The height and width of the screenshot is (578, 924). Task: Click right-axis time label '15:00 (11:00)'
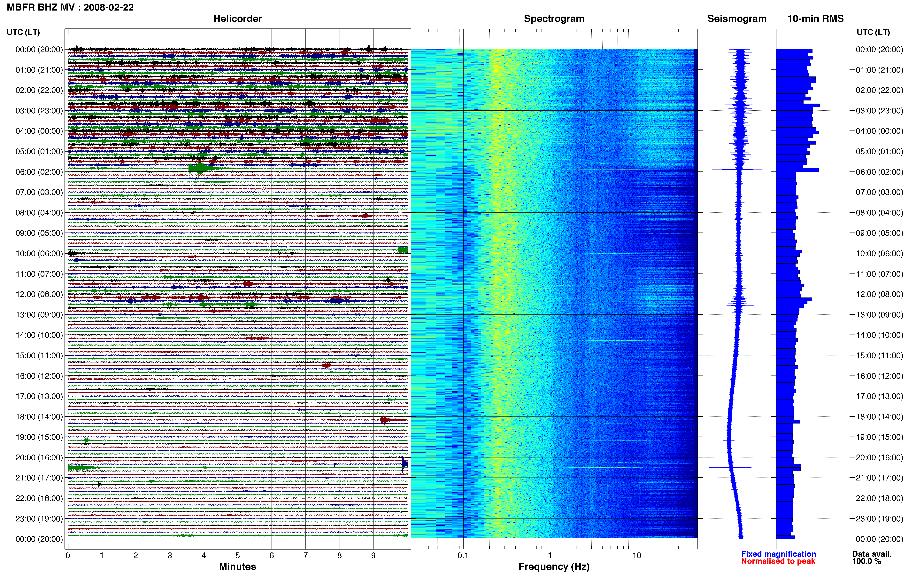point(879,355)
